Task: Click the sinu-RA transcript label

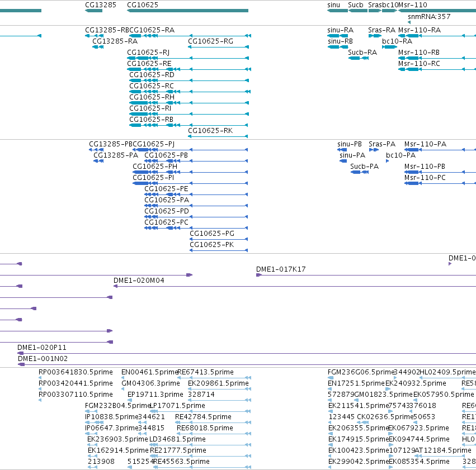Action: (340, 30)
